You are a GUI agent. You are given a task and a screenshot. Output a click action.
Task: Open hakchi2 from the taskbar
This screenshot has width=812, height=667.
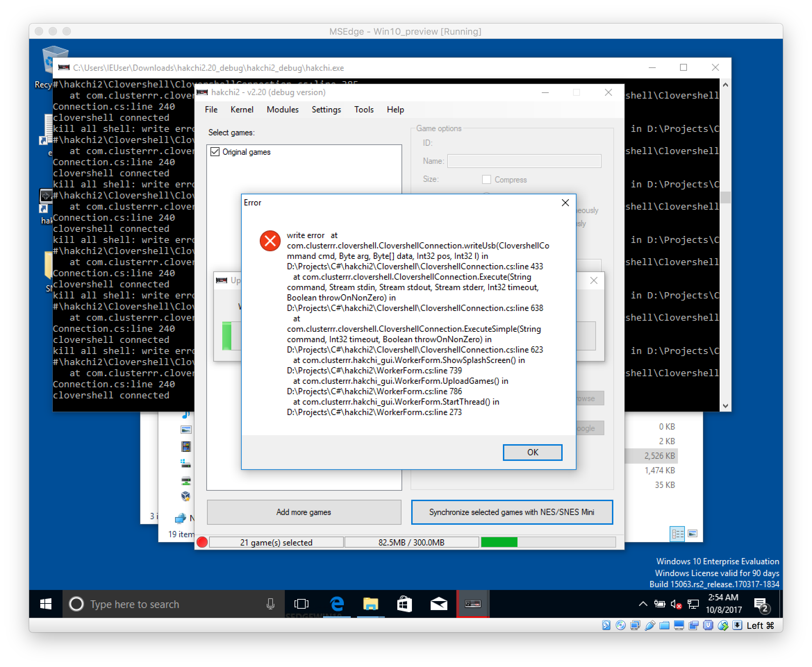pyautogui.click(x=473, y=603)
